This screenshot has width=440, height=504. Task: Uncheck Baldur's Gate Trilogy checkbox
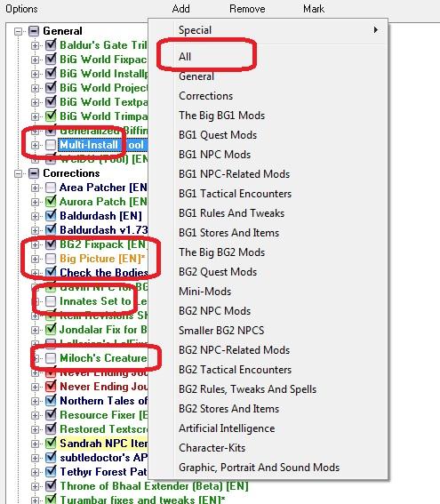(51, 45)
